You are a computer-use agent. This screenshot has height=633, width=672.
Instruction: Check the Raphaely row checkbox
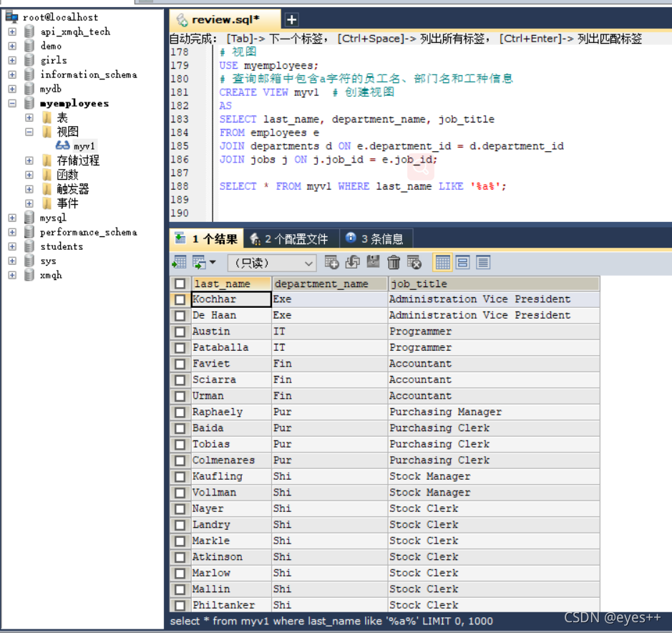click(x=180, y=412)
